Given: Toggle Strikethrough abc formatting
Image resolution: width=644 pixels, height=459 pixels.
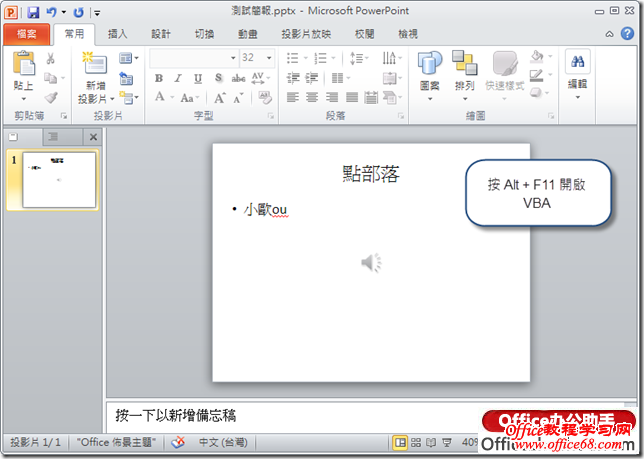Looking at the screenshot, I should [238, 78].
